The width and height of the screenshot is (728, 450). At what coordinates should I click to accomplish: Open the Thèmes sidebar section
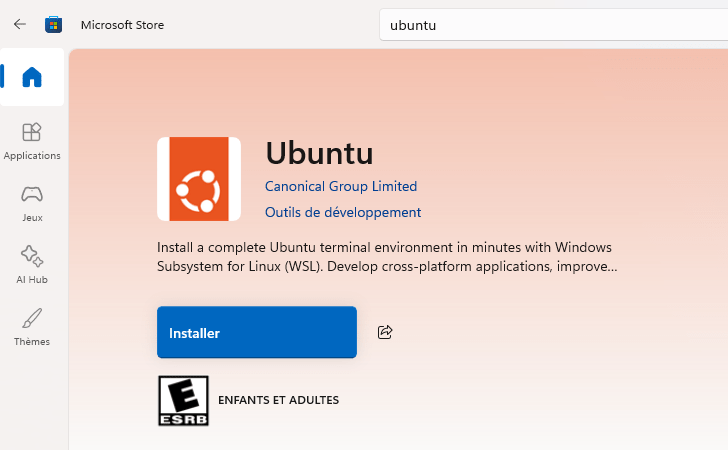pos(32,327)
